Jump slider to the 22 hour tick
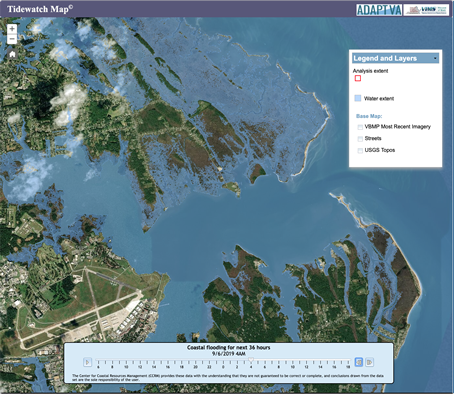 209,363
